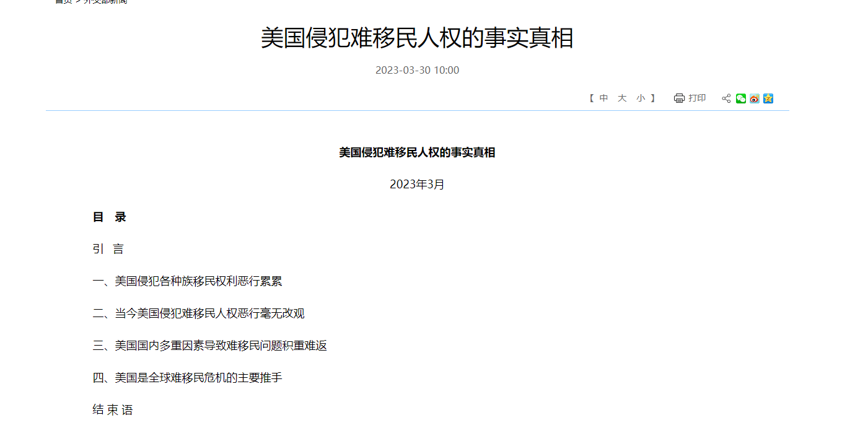
Task: Select section 一、美国侵犯各种族移民权利恶行累累
Action: point(187,281)
